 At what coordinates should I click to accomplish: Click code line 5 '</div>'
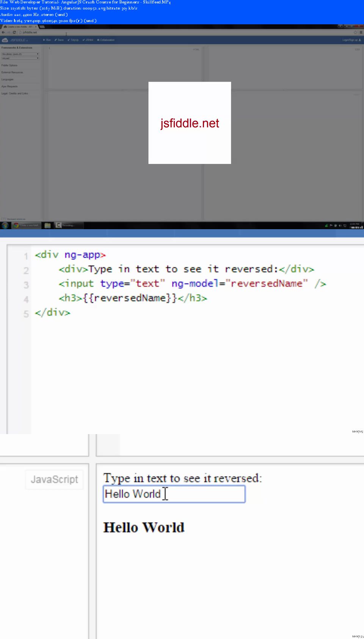coord(52,312)
